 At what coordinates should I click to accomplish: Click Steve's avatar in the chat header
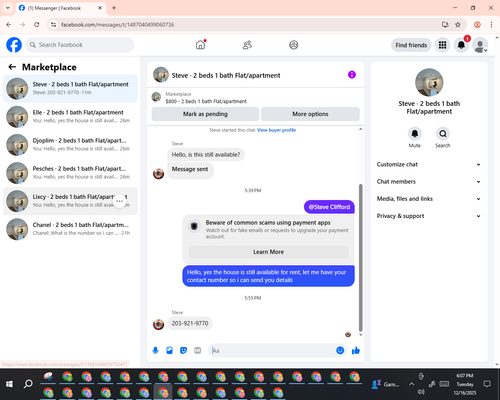(x=161, y=75)
